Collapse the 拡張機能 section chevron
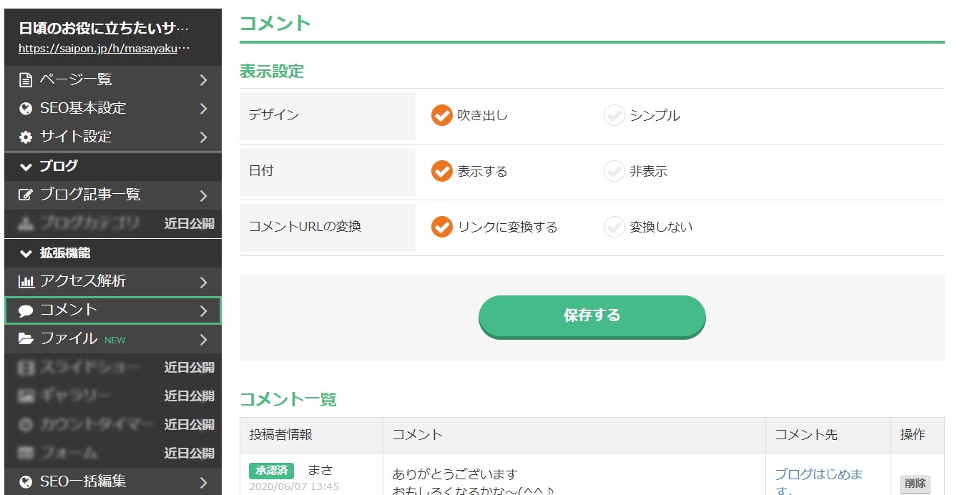The width and height of the screenshot is (980, 495). click(x=26, y=253)
